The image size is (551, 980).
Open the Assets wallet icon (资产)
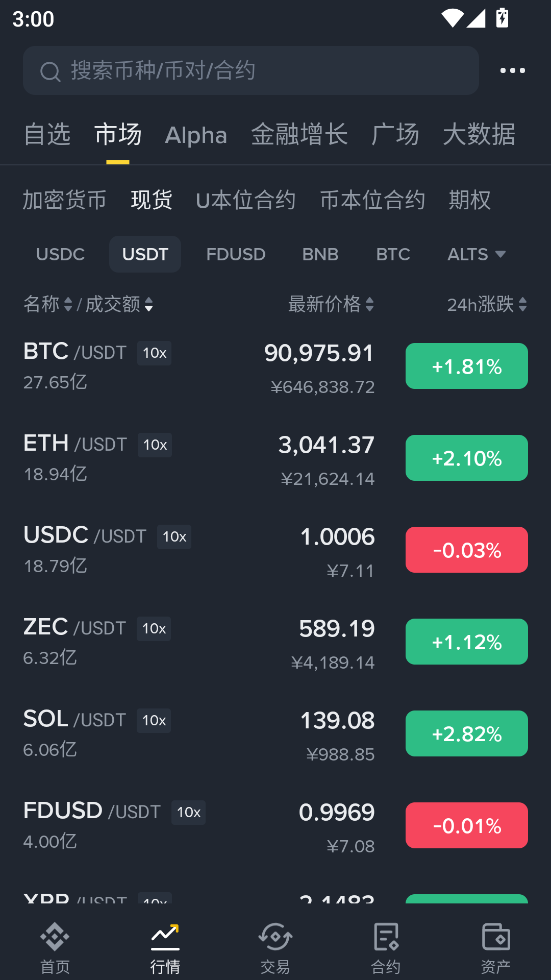[495, 937]
